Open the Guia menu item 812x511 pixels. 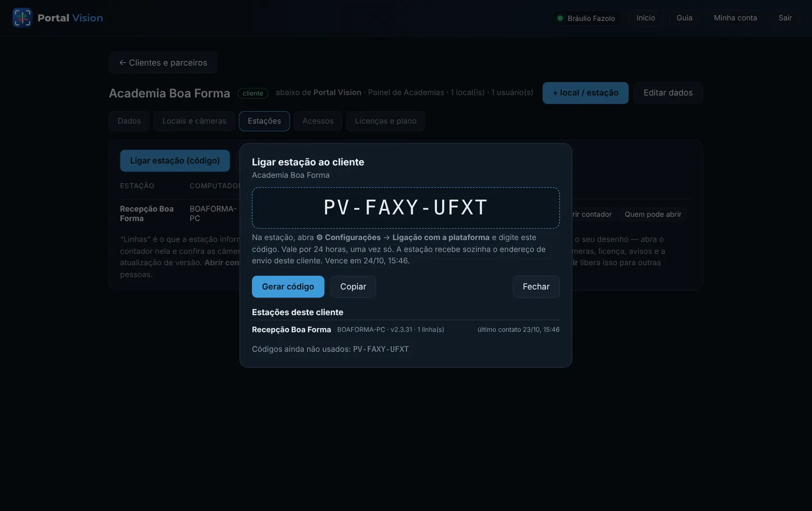(684, 18)
